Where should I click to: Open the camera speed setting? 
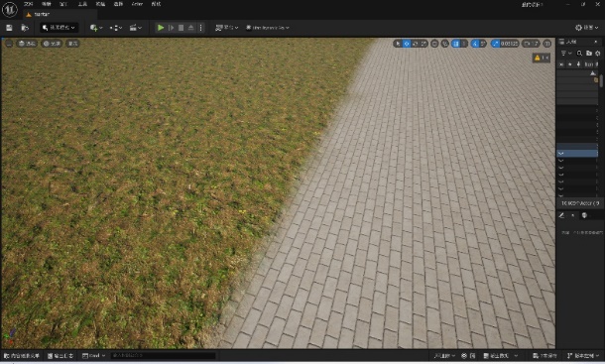pos(531,44)
